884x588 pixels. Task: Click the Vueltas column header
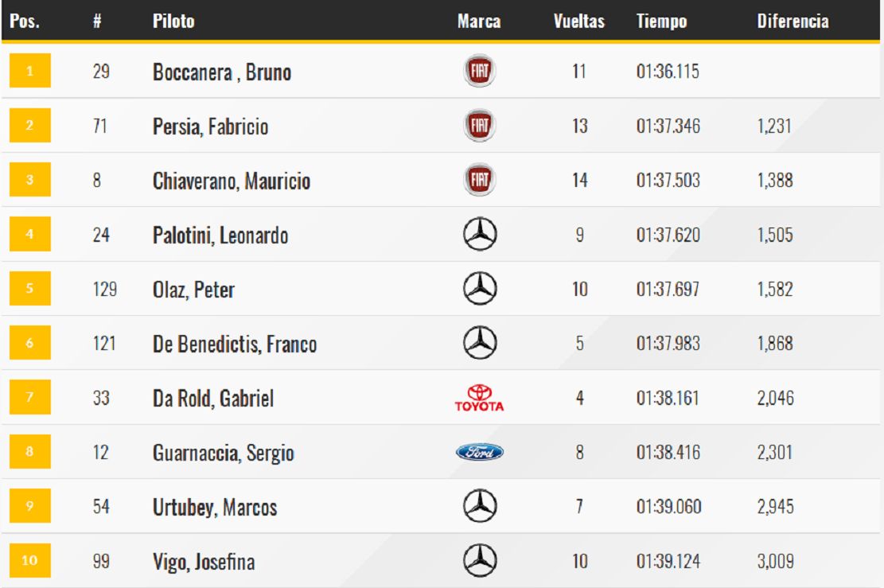tap(579, 21)
